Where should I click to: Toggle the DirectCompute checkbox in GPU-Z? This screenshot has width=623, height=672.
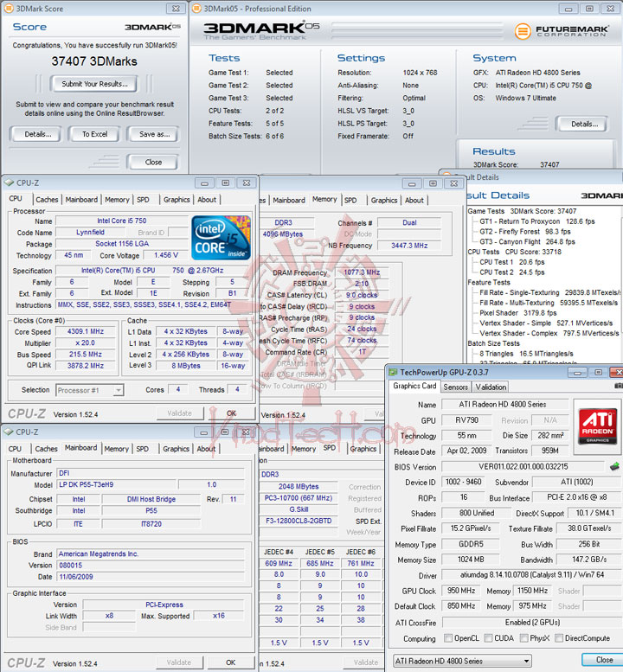pos(559,637)
